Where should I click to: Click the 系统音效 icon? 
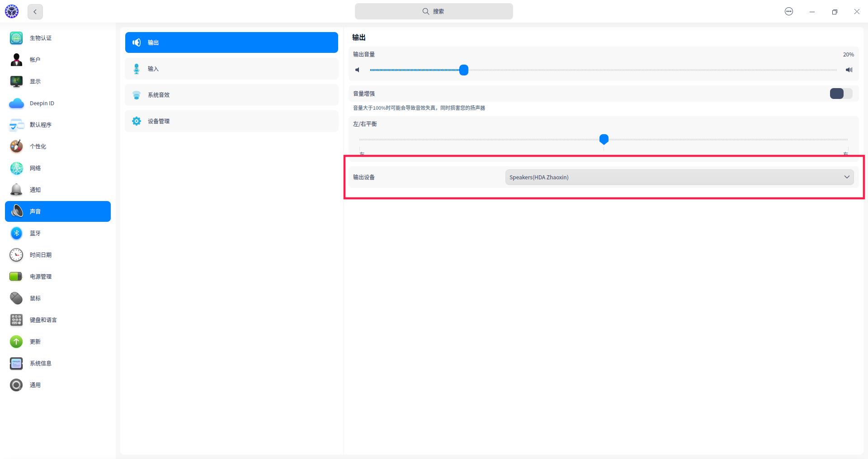(137, 95)
